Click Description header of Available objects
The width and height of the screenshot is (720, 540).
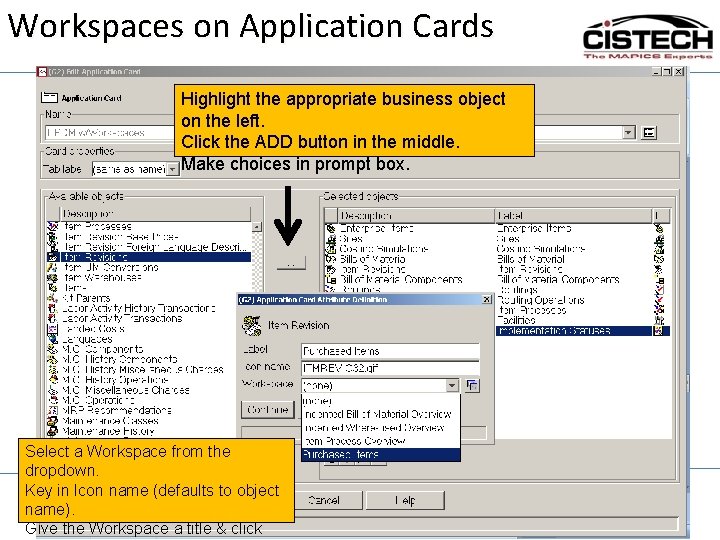155,214
